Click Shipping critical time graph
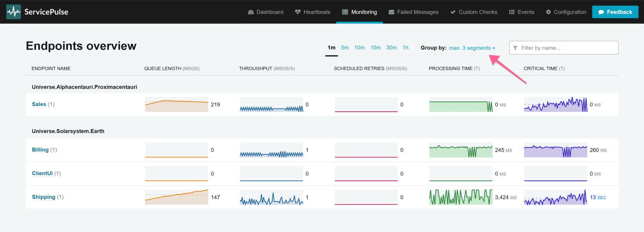Image resolution: width=644 pixels, height=232 pixels. (555, 197)
